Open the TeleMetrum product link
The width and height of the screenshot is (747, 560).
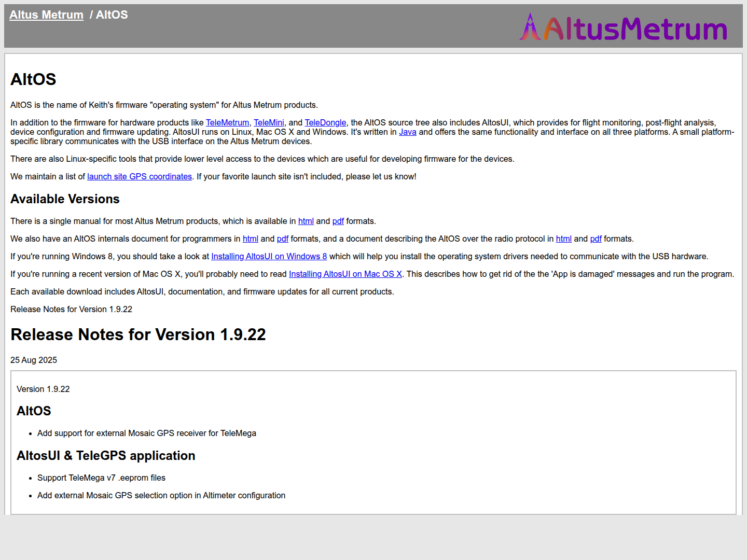coord(227,122)
